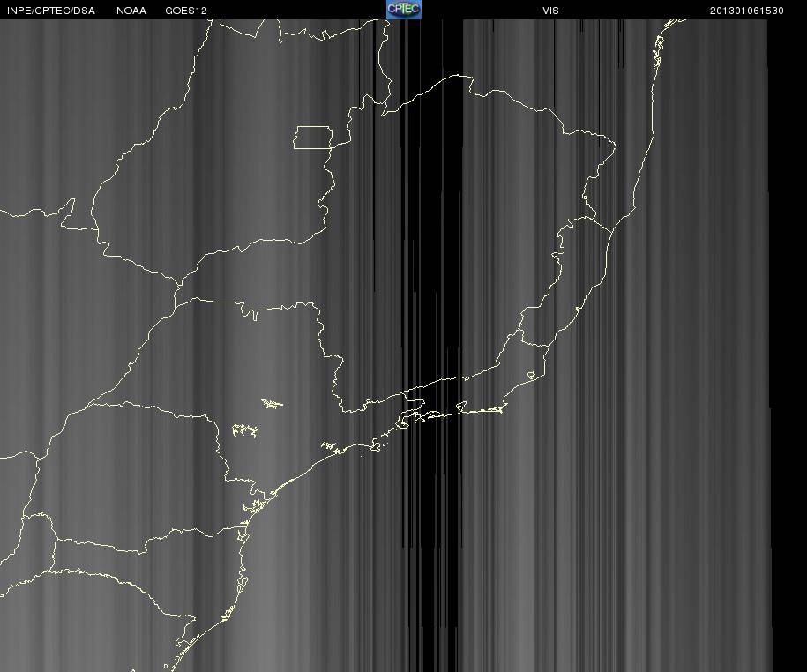This screenshot has width=807, height=672.
Task: Click the INPE/CPTEC/DSA header label
Action: [x=51, y=11]
